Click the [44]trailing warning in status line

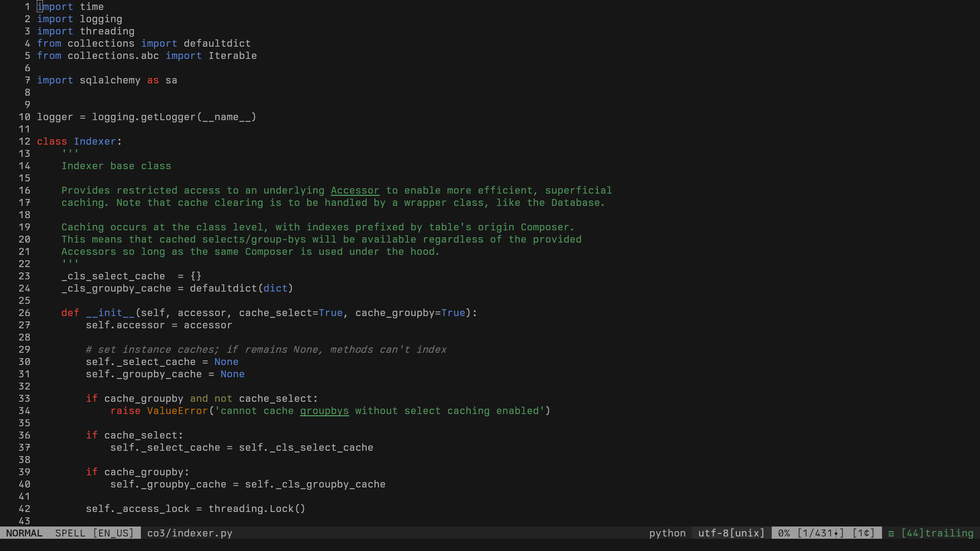click(937, 533)
